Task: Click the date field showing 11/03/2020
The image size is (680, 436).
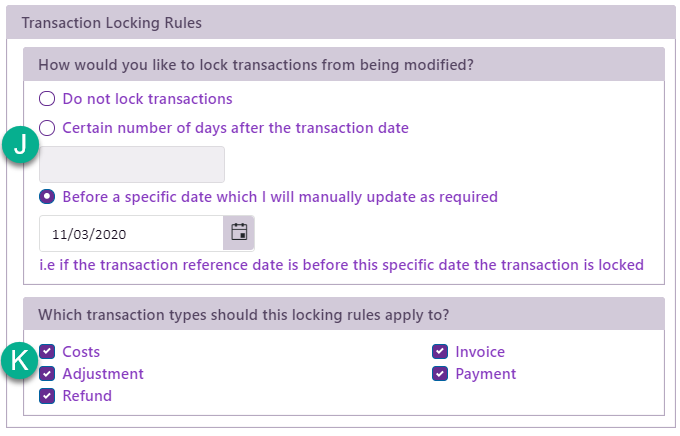Action: click(x=130, y=233)
